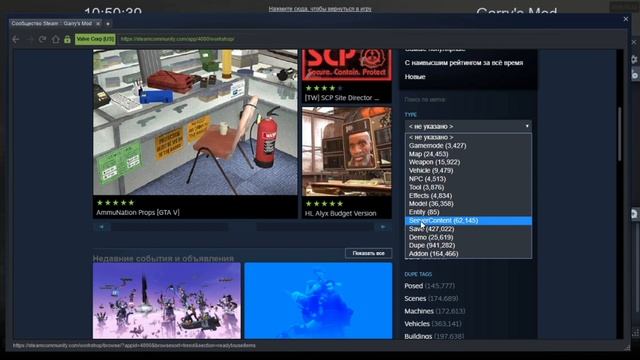640x360 pixels.
Task: Close the Steam overlay browser window
Action: point(626,19)
